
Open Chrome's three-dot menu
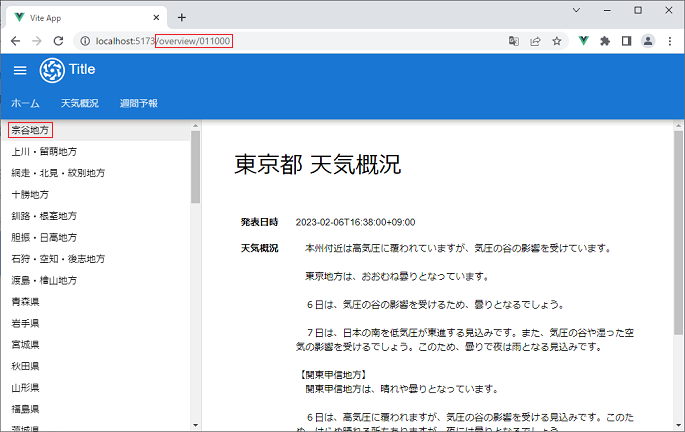tap(669, 41)
